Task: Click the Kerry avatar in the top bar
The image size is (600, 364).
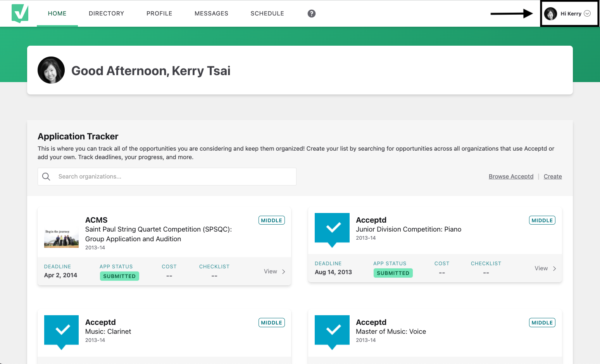Action: pyautogui.click(x=550, y=14)
